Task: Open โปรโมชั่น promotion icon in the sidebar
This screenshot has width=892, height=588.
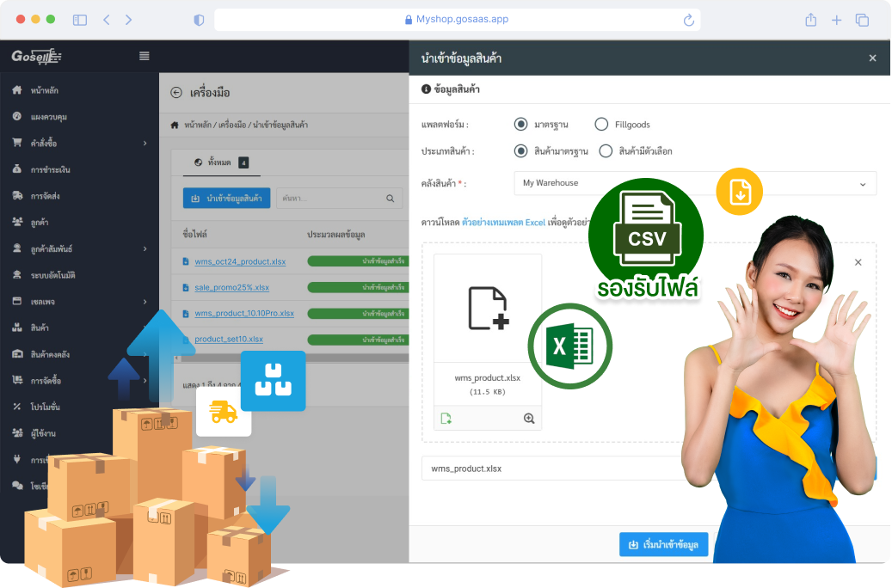Action: coord(17,407)
